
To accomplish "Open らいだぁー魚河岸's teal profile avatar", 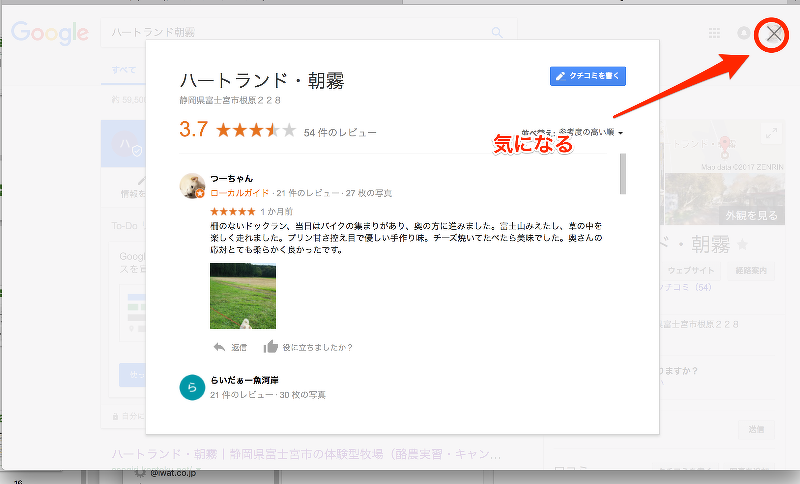I will [192, 388].
